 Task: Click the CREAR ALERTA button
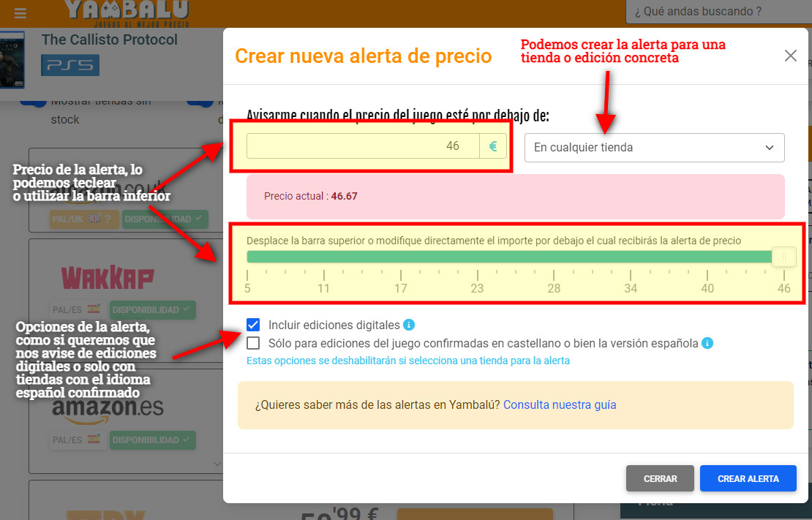pyautogui.click(x=748, y=478)
